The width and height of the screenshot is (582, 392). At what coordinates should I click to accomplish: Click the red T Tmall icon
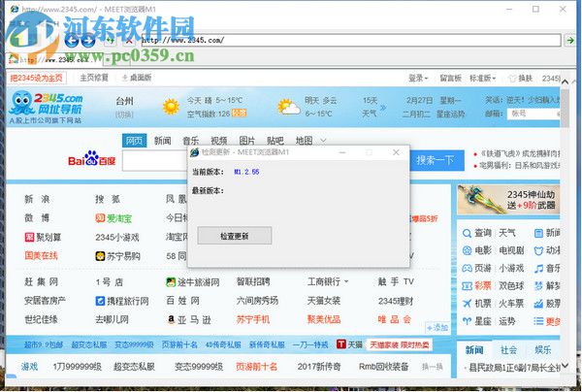pos(341,344)
